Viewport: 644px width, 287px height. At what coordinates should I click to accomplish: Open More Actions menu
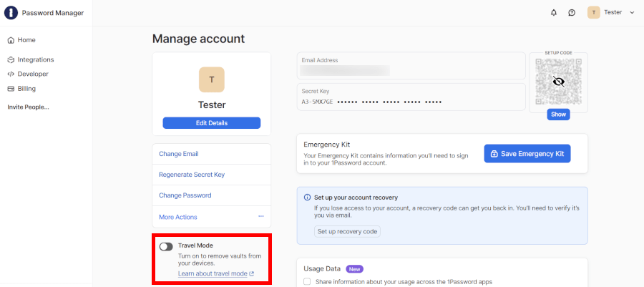pos(212,217)
